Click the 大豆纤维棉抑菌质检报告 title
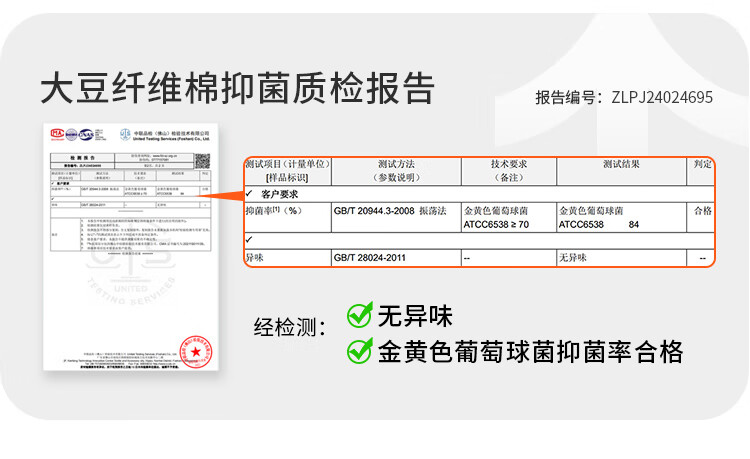 [x=237, y=88]
